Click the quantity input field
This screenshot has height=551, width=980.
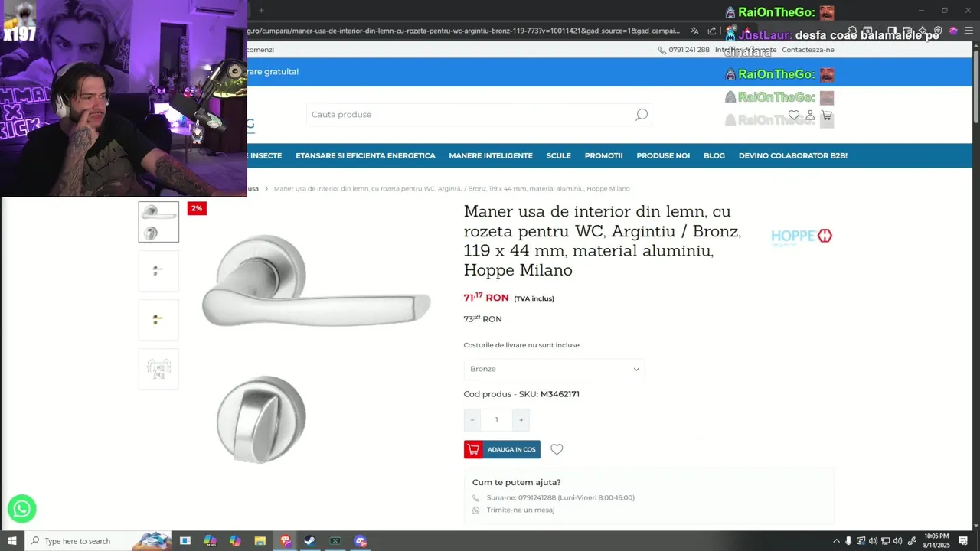tap(496, 419)
